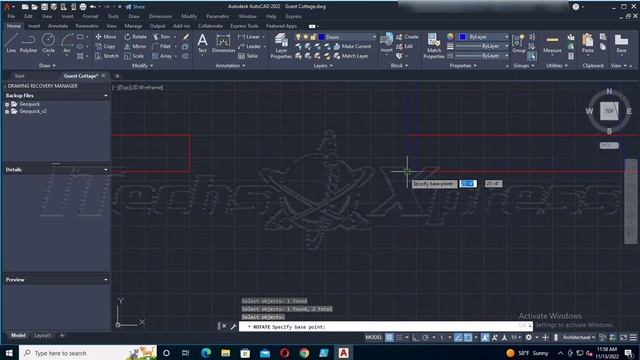
Task: Open the Architectural units dropdown
Action: coord(579,337)
